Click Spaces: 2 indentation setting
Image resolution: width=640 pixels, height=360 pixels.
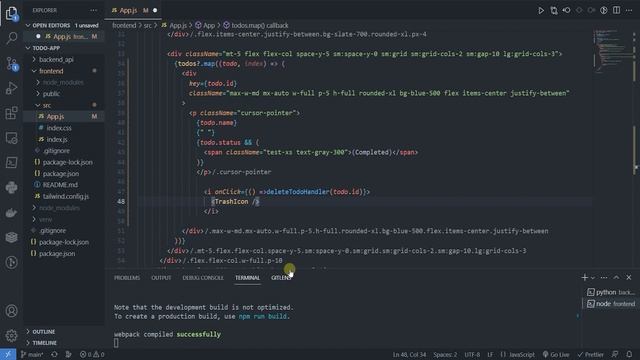(x=445, y=354)
